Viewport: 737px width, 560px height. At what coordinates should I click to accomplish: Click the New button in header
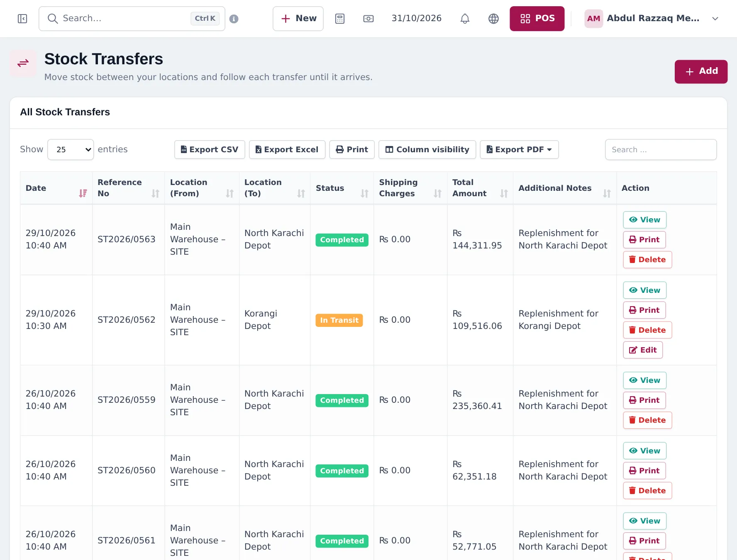tap(298, 19)
